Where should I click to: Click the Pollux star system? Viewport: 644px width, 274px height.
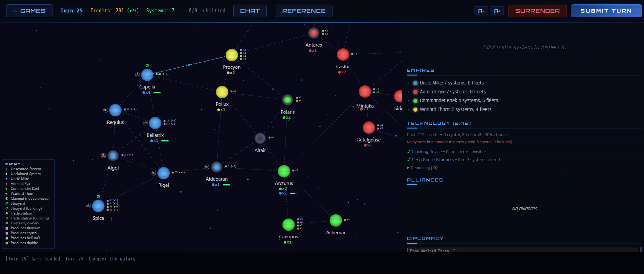[x=222, y=92]
